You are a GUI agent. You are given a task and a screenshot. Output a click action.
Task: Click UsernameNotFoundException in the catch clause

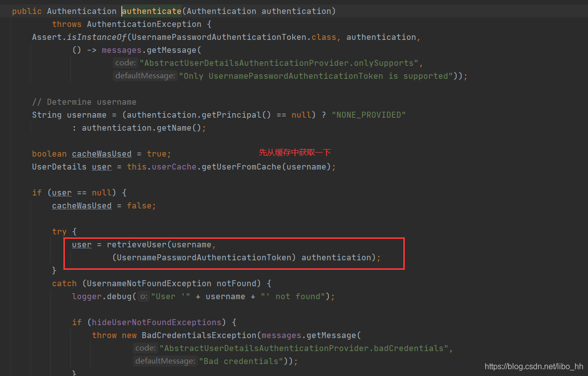(149, 284)
